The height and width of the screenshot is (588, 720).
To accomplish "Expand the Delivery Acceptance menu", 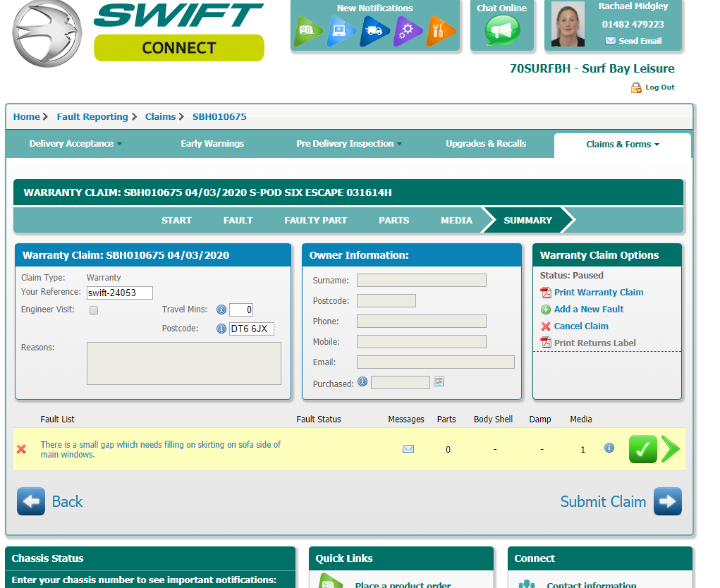I will [x=75, y=144].
